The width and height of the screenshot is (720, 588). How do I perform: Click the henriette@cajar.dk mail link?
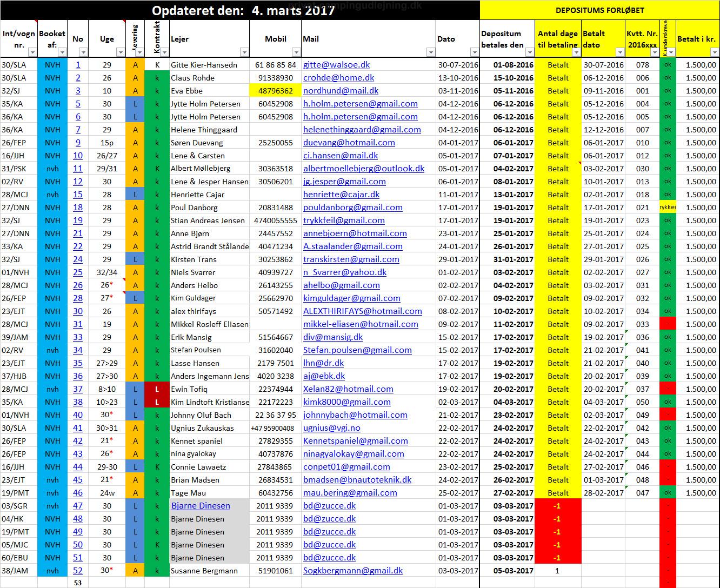pos(342,195)
